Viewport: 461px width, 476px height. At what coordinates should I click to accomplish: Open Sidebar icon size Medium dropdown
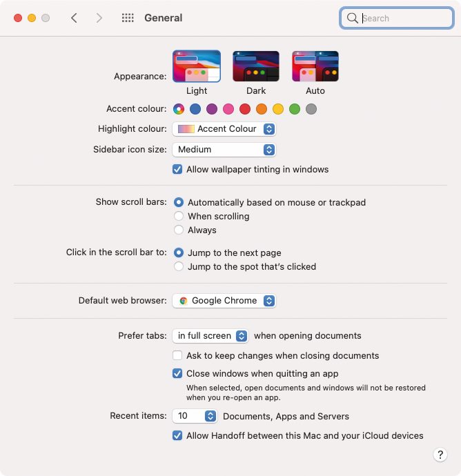224,150
